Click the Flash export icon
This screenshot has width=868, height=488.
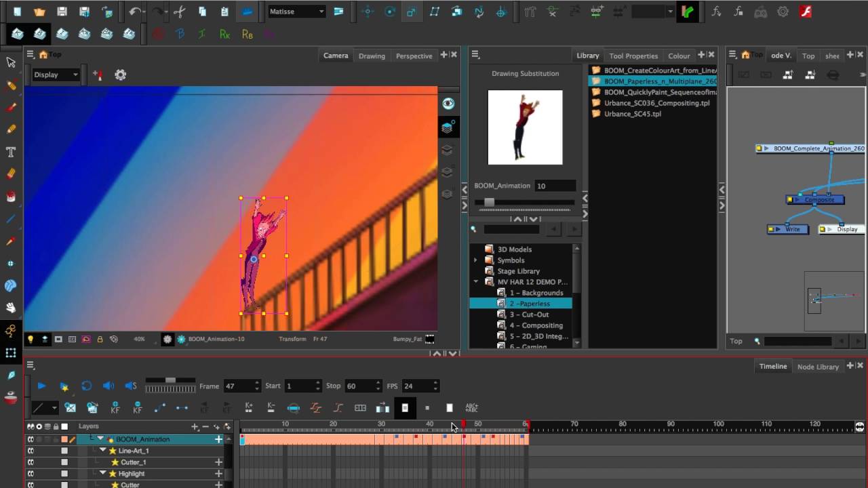pos(806,12)
